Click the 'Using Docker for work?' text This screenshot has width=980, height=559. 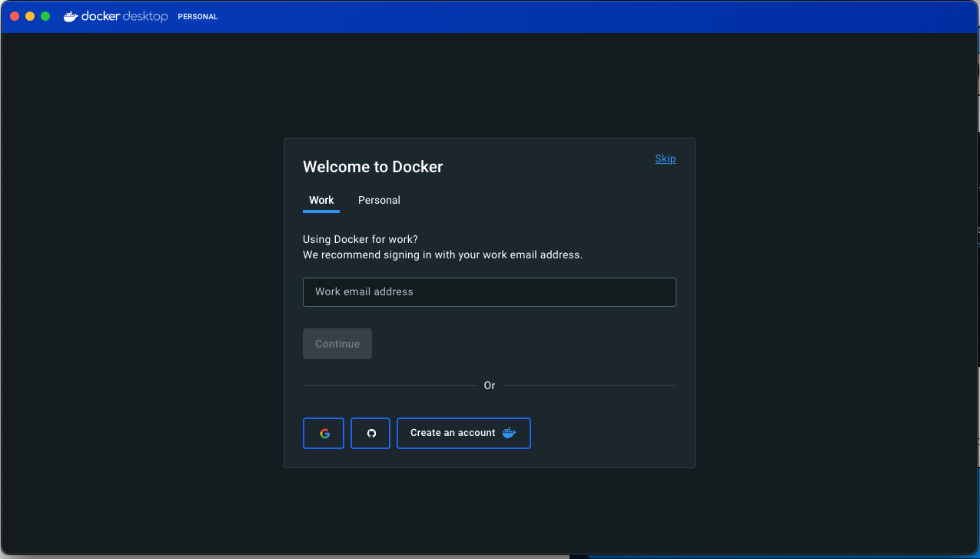[360, 239]
